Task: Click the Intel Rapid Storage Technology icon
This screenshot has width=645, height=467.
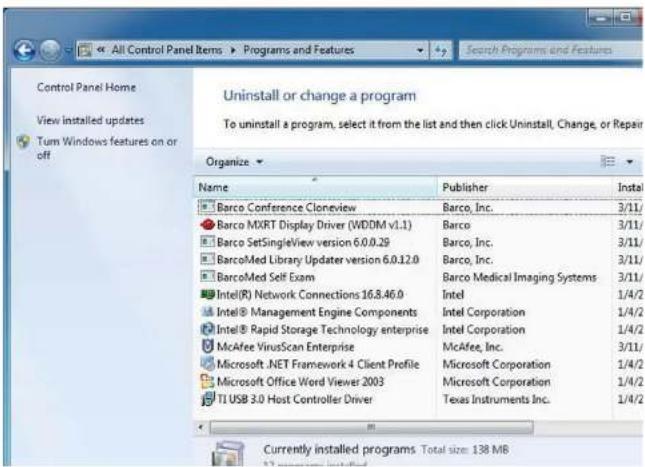Action: tap(207, 329)
